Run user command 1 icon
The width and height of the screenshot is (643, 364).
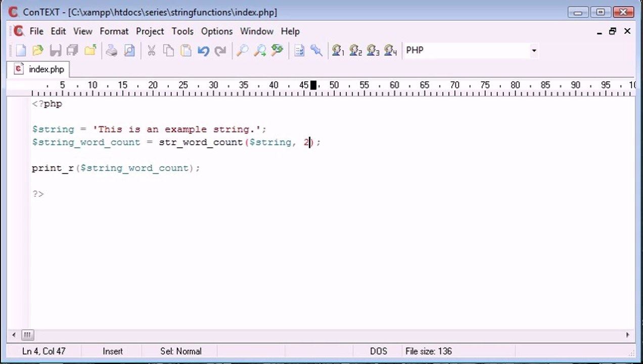338,50
